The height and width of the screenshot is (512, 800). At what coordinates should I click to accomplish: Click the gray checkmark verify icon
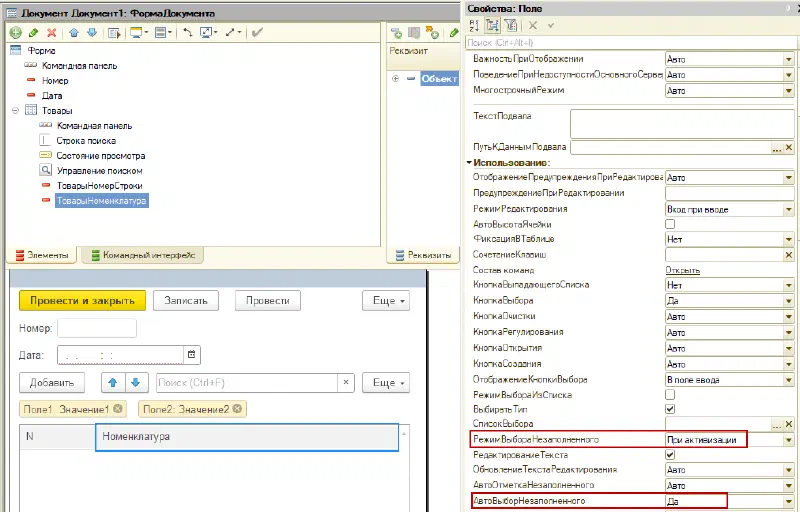pos(257,33)
